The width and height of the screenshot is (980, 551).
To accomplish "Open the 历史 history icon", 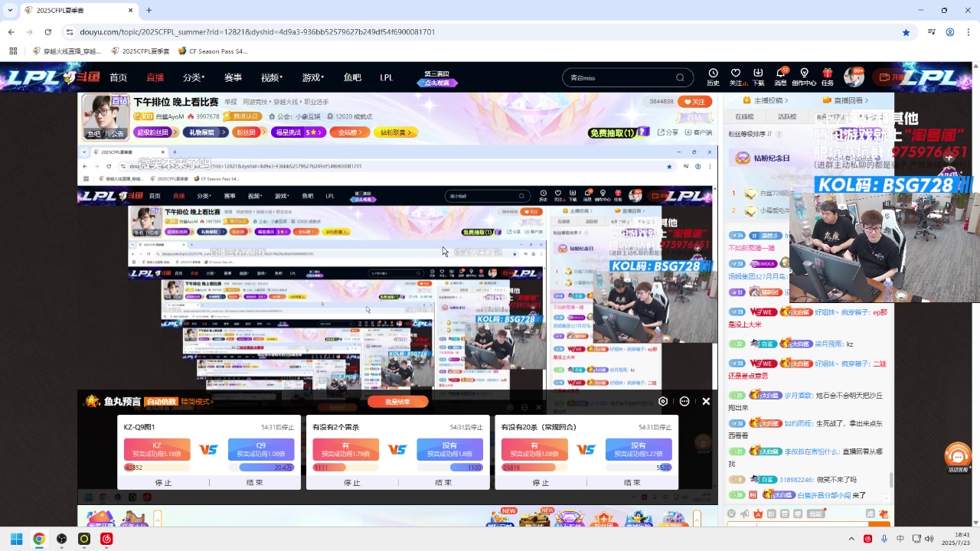I will pyautogui.click(x=713, y=77).
